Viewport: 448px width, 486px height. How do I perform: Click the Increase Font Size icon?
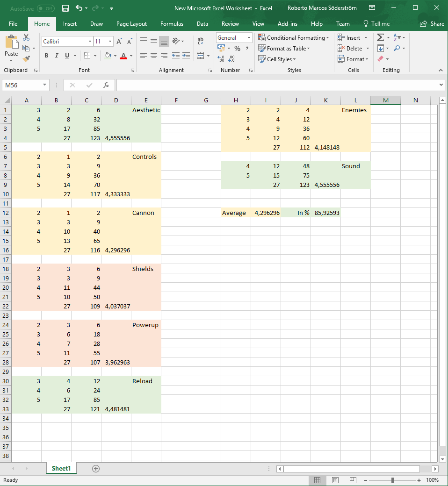click(x=120, y=42)
